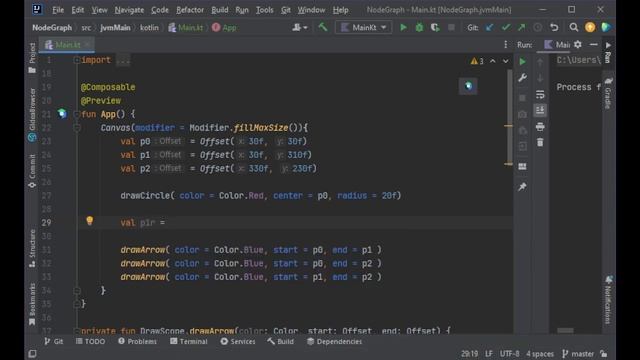Collapse the Canvas block fold marker
The height and width of the screenshot is (360, 640).
[x=76, y=128]
